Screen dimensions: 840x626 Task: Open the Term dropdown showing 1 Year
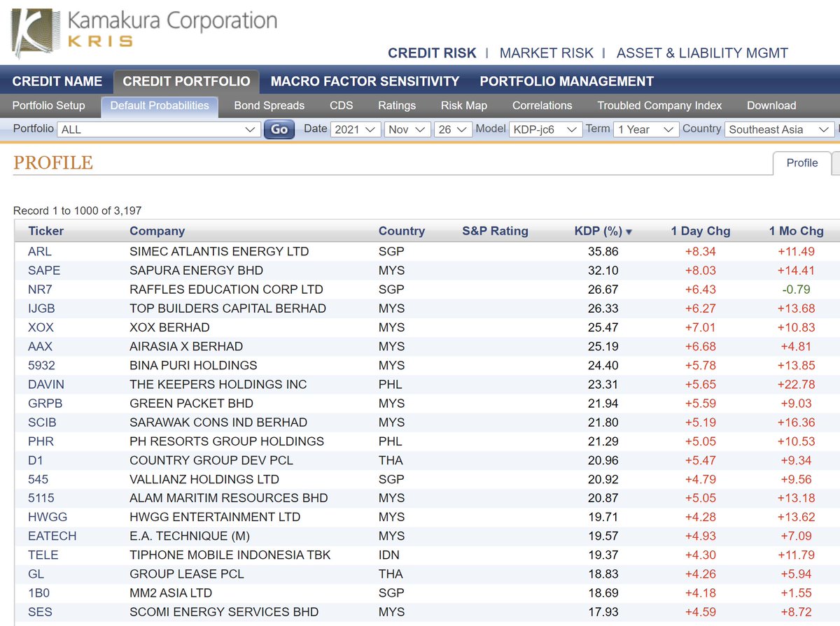coord(646,129)
